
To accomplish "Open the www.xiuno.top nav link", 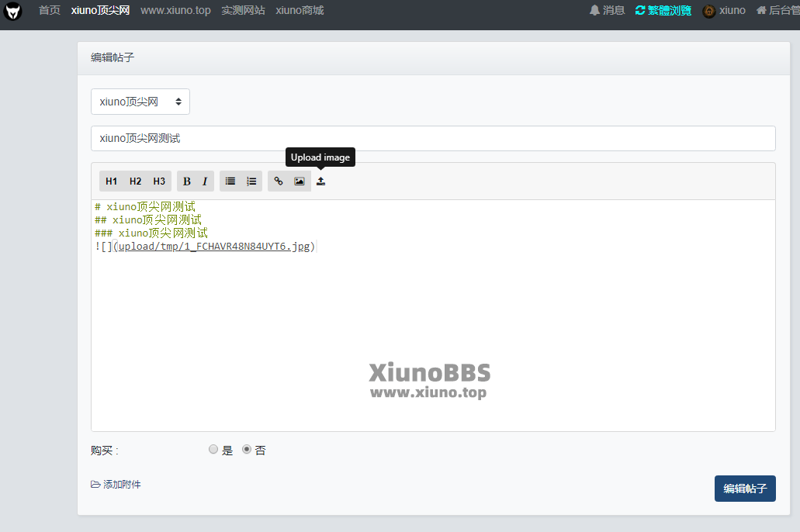I will (x=175, y=10).
